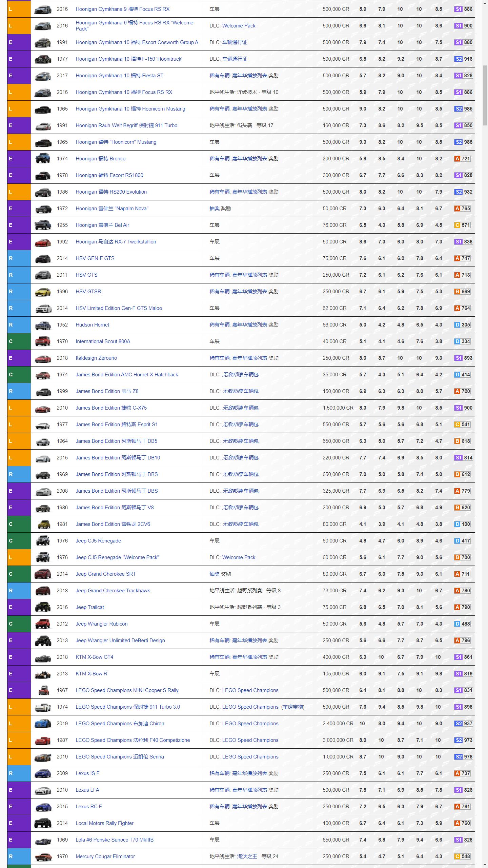The width and height of the screenshot is (488, 868).
Task: Open the Jeep Trailcat link
Action: tap(90, 607)
